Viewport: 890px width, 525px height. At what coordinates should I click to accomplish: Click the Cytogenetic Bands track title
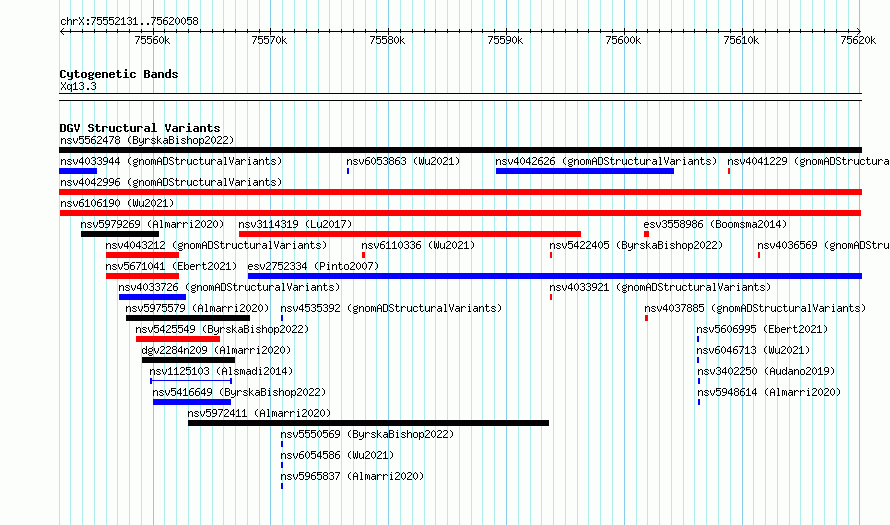coord(119,74)
